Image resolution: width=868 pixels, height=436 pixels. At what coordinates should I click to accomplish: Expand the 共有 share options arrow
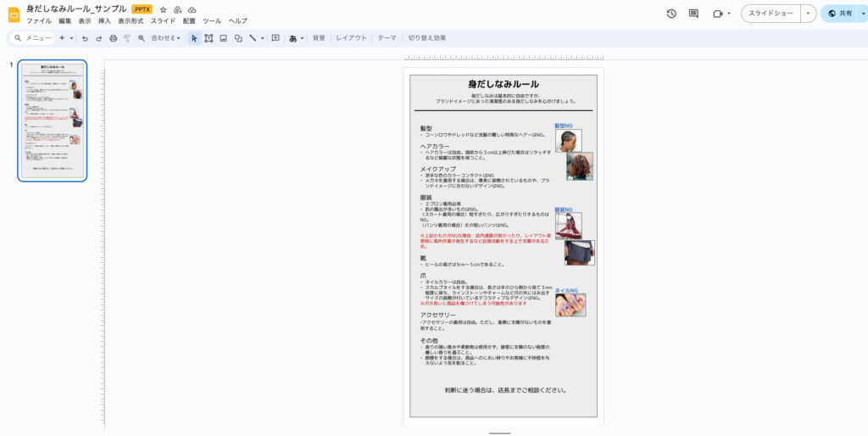[x=864, y=14]
